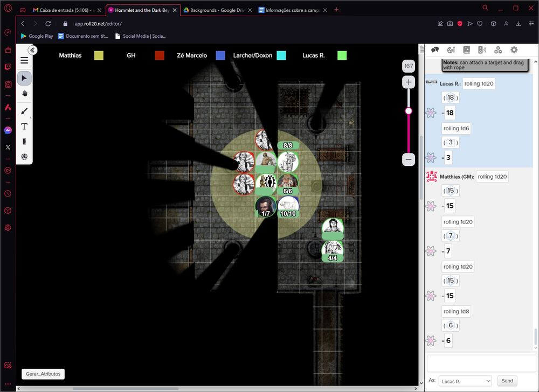The height and width of the screenshot is (392, 539).
Task: Open the Chat tab in sidebar
Action: coord(435,50)
